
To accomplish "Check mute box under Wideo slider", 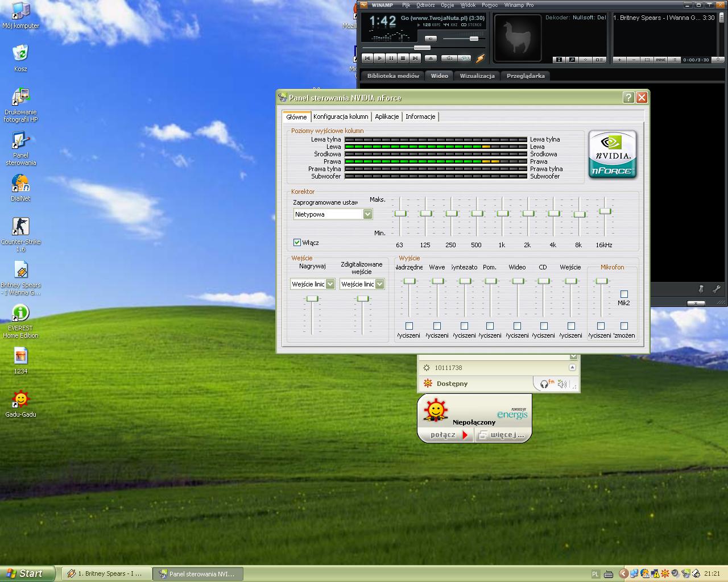I will click(x=517, y=326).
